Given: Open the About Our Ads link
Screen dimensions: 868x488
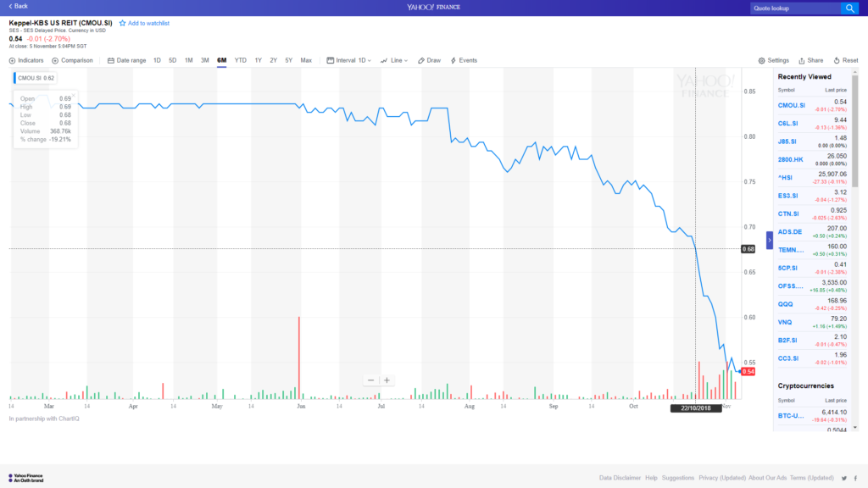Looking at the screenshot, I should point(767,478).
